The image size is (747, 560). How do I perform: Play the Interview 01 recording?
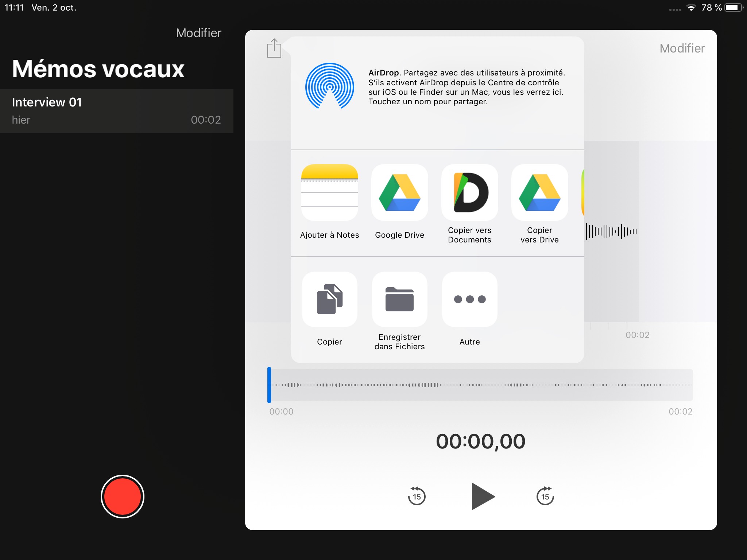(482, 496)
